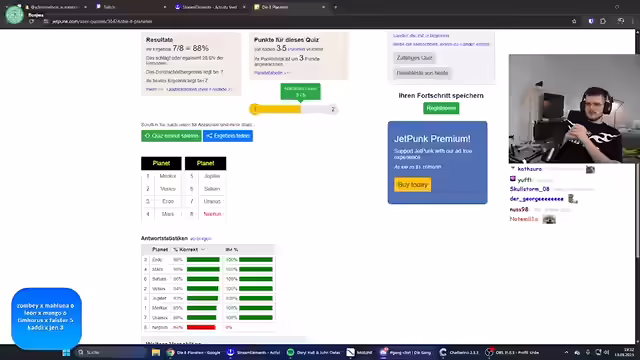Open Chatterino in the taskbar
The image size is (640, 360).
tap(460, 352)
